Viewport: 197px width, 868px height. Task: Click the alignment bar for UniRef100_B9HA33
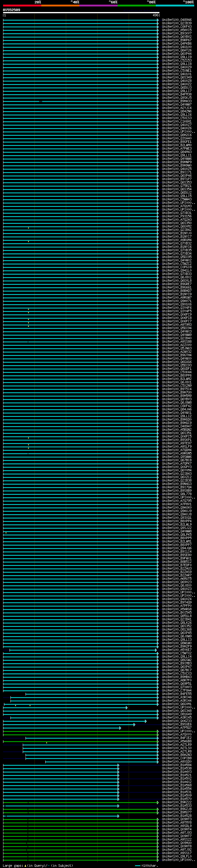[x=81, y=101]
